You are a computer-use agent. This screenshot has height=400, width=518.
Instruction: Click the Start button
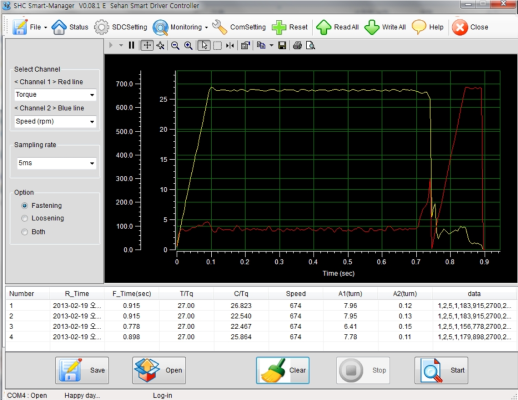click(441, 370)
